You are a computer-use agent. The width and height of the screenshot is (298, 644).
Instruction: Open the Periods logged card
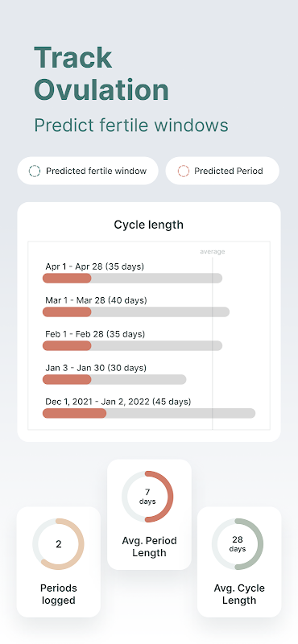(59, 562)
